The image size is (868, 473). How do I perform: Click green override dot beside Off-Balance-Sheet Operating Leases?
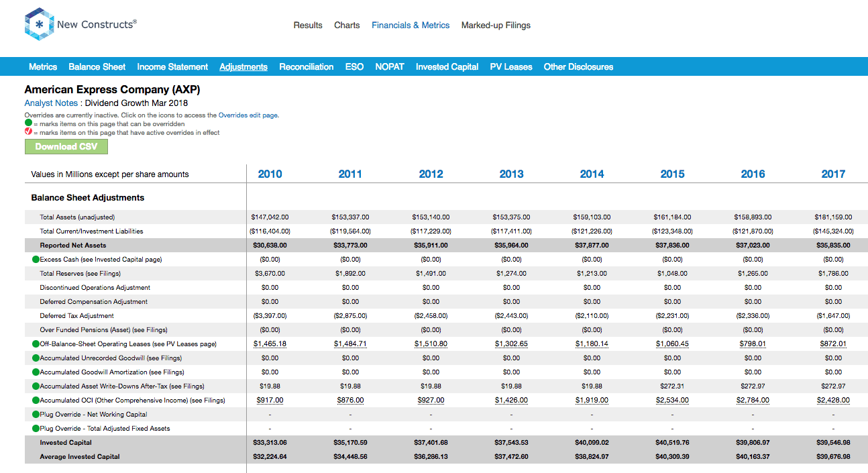click(36, 344)
